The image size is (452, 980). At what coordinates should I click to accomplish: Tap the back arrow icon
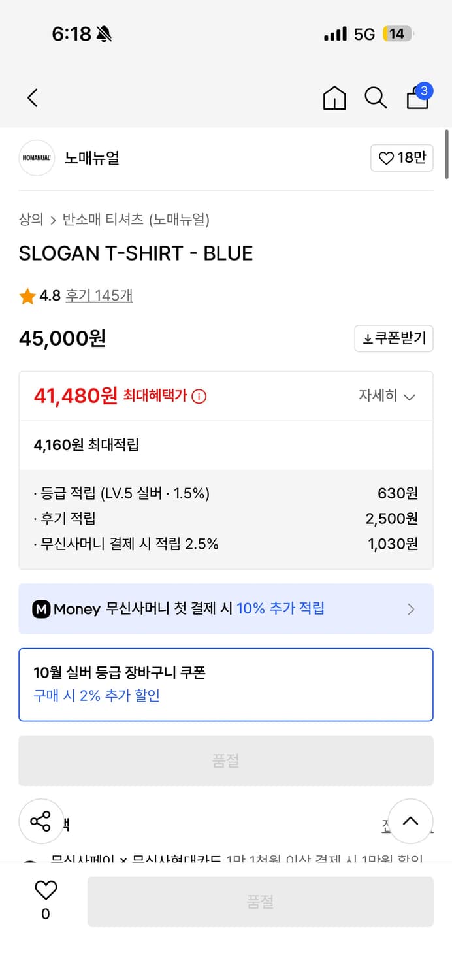coord(33,98)
